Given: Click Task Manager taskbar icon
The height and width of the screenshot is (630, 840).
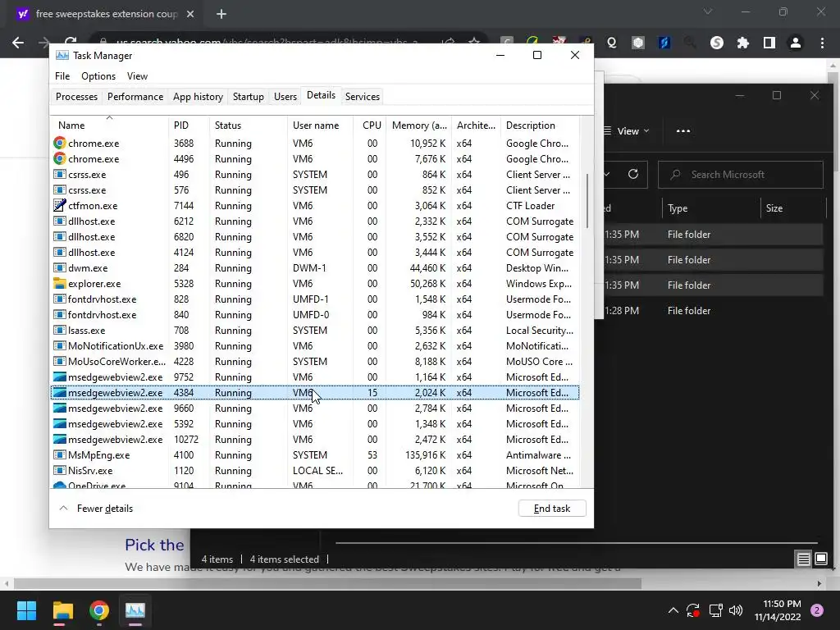Looking at the screenshot, I should [135, 610].
